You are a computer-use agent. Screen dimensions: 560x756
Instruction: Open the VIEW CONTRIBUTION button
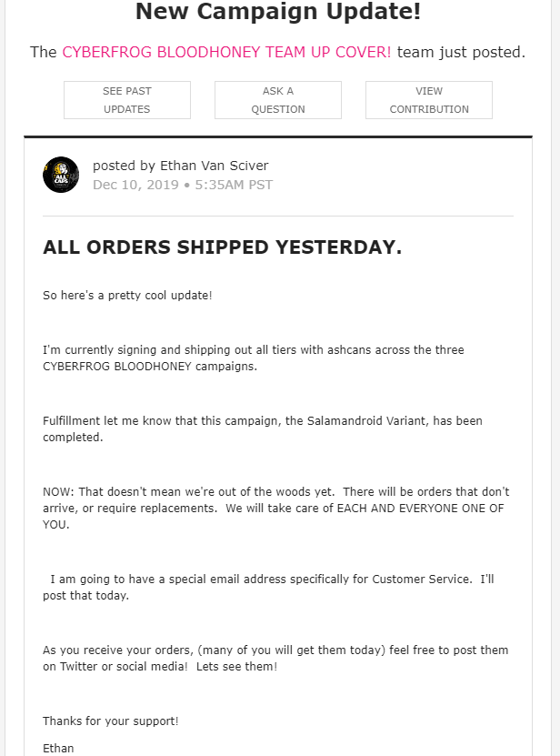429,100
